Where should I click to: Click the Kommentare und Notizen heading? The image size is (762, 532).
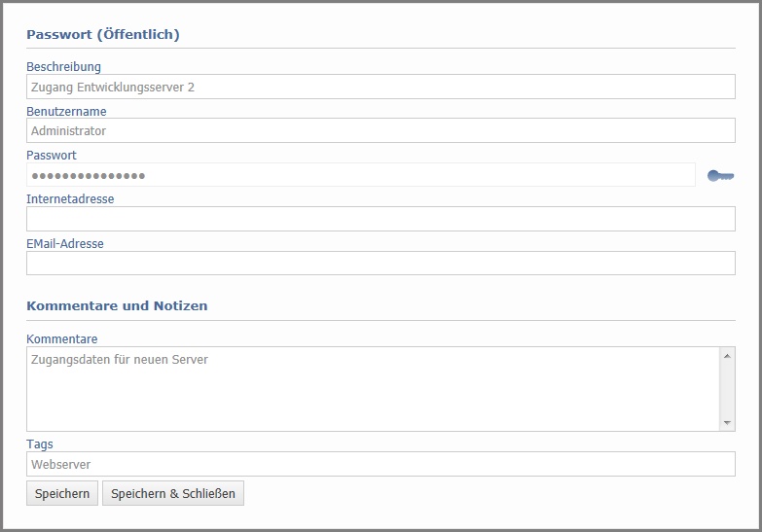click(x=117, y=306)
